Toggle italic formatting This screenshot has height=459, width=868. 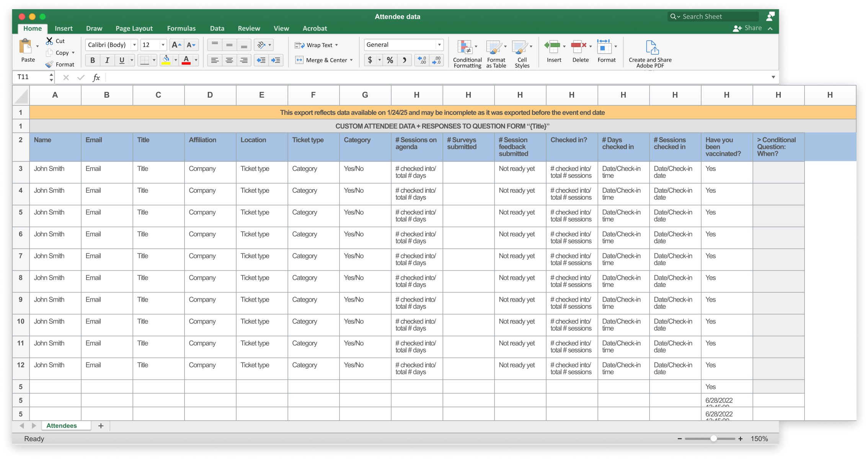click(x=107, y=60)
